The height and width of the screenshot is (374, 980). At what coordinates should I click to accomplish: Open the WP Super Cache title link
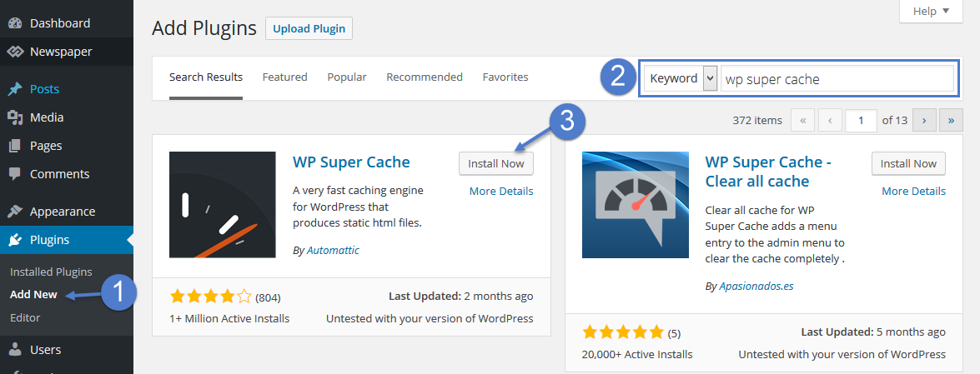tap(351, 162)
